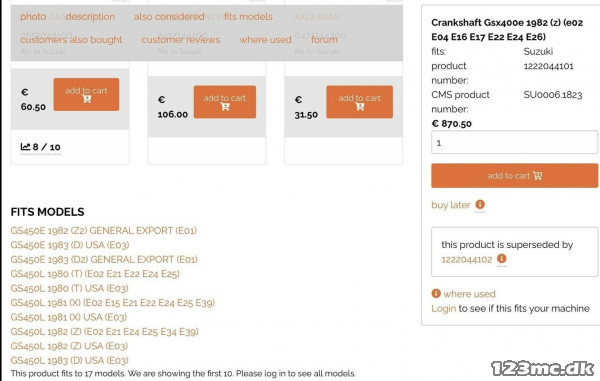Focus the quantity input field
Screen dimensions: 600x381
[x=514, y=142]
